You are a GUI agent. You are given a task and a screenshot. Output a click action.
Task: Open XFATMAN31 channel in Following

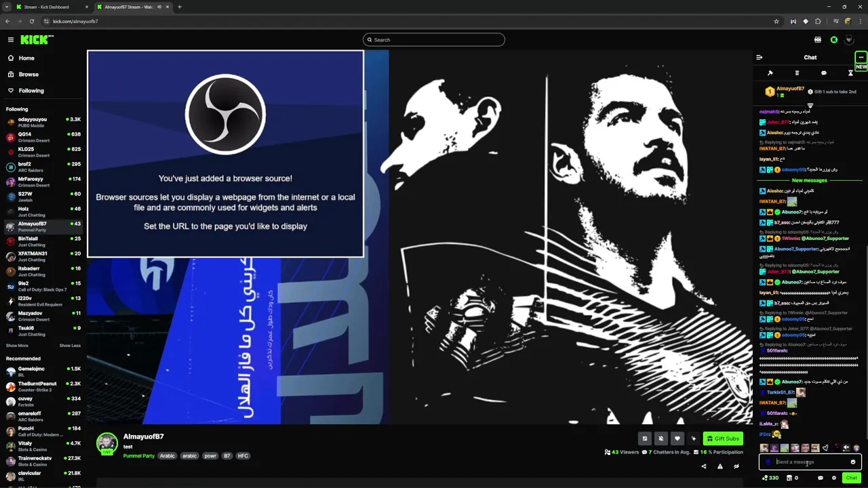43,257
